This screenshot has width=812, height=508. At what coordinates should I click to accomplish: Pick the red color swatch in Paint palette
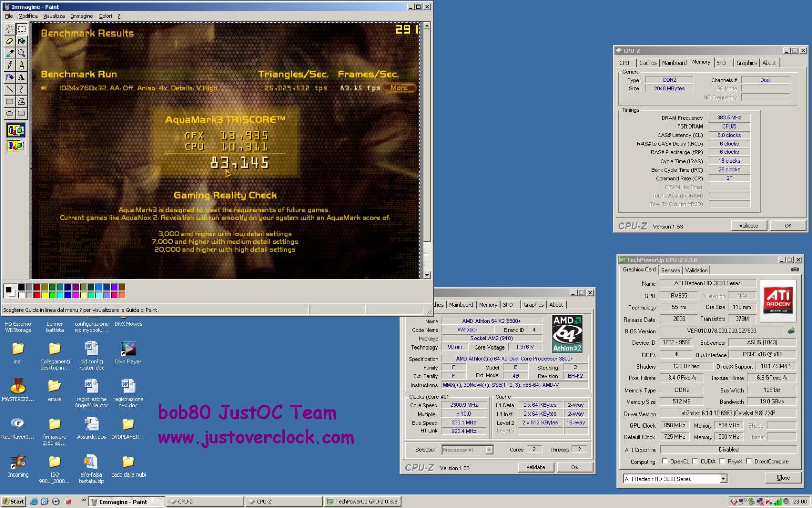pos(37,295)
